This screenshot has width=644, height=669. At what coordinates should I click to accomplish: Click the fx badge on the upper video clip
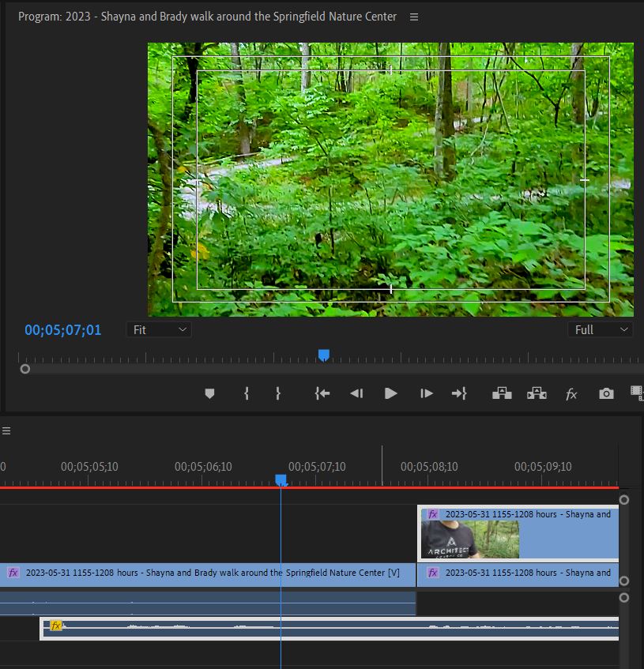[x=433, y=514]
